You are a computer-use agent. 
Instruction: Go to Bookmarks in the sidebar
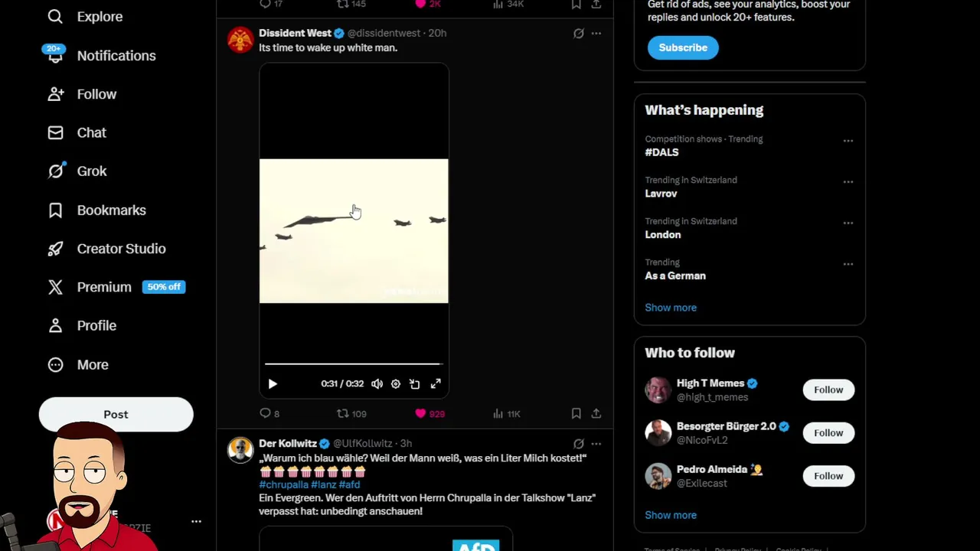(111, 210)
